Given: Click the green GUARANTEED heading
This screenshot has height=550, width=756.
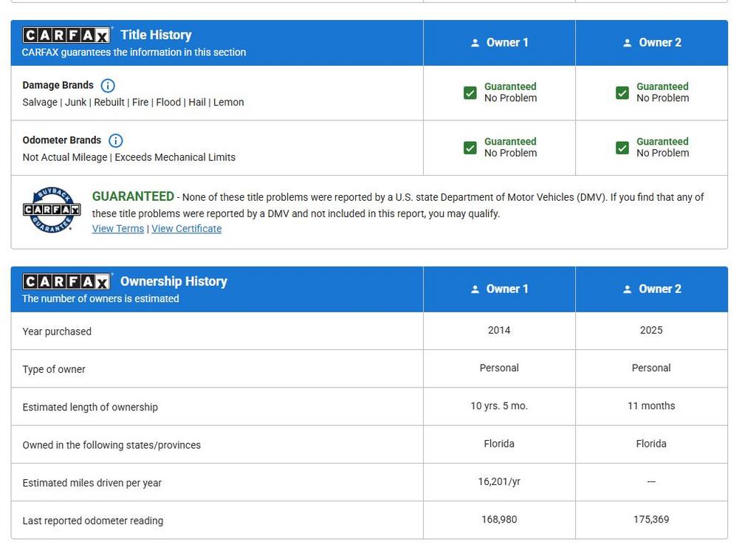Looking at the screenshot, I should point(133,196).
